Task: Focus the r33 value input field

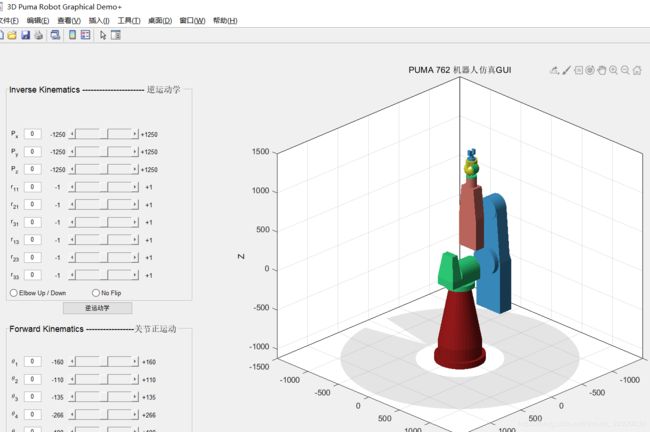Action: pos(32,275)
